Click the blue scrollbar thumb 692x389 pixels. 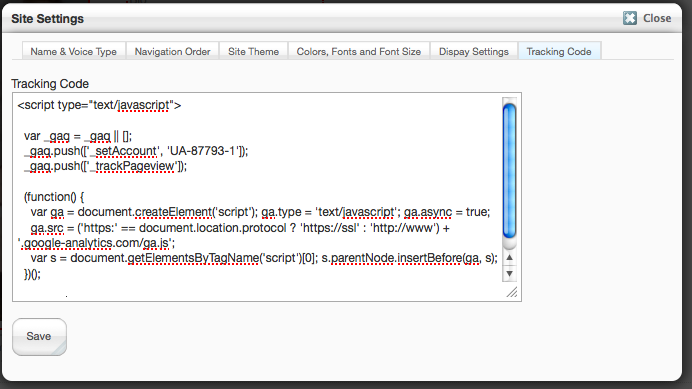509,170
